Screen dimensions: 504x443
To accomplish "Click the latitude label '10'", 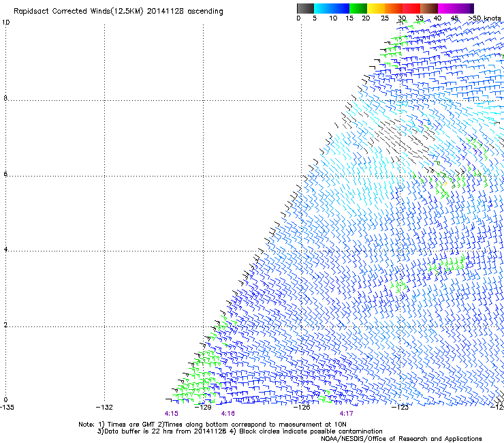I will [5, 22].
